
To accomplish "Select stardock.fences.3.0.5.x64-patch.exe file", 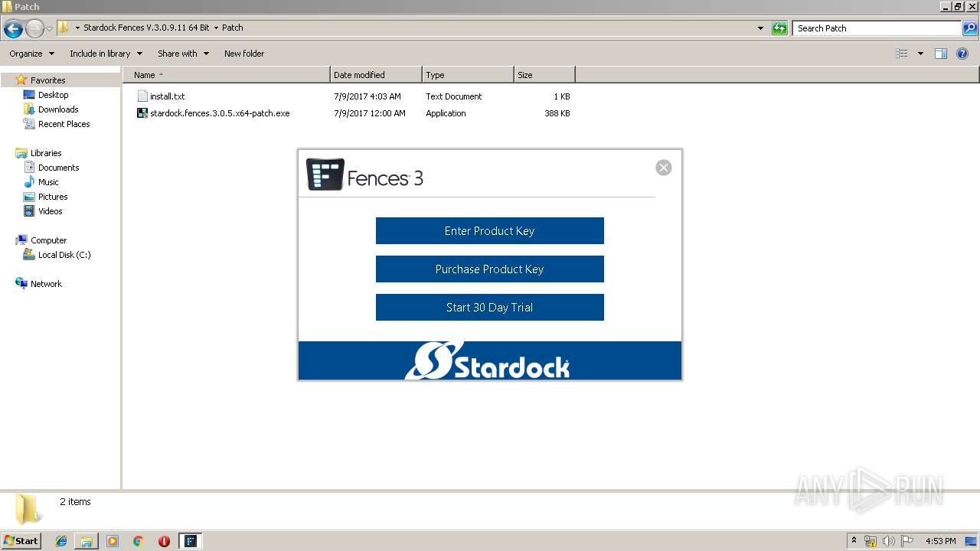I will pos(220,113).
